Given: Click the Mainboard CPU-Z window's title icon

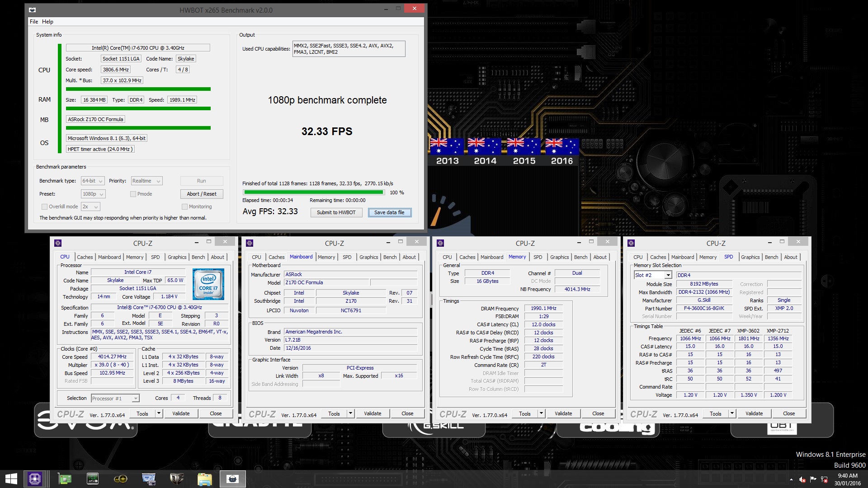Looking at the screenshot, I should click(250, 243).
